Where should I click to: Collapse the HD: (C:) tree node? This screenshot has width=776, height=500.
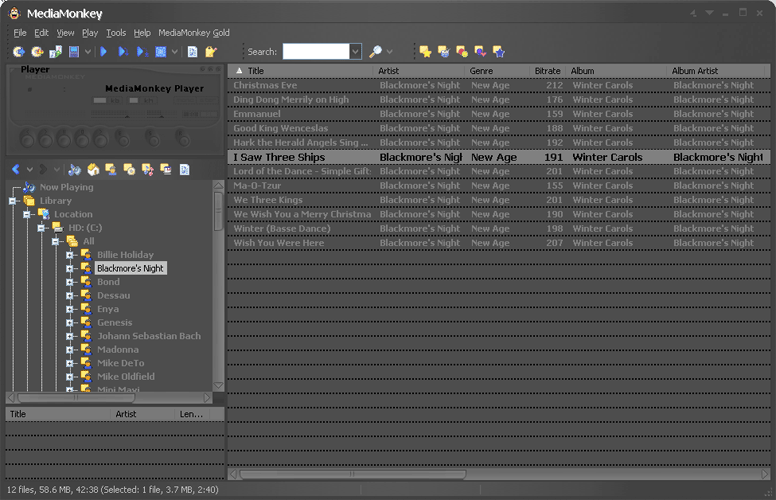click(42, 228)
